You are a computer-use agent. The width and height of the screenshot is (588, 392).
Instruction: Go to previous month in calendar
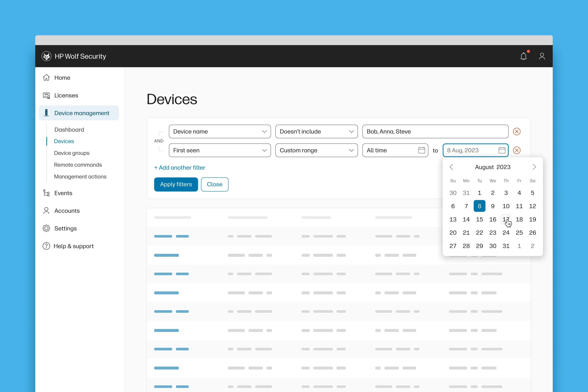coord(451,167)
